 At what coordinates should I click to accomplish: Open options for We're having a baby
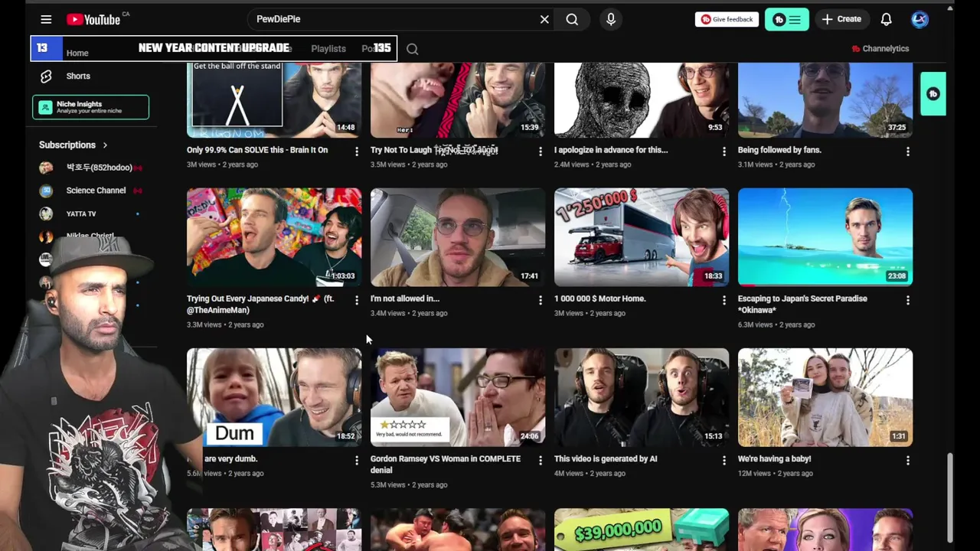click(x=908, y=461)
